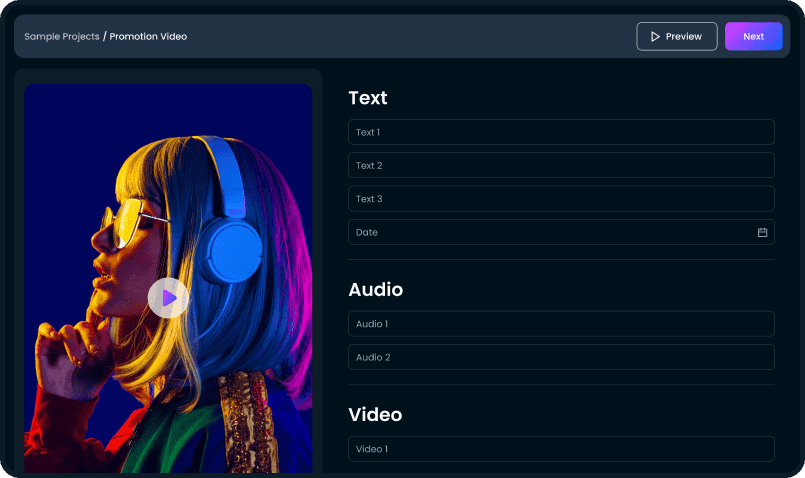Open the Sample Projects breadcrumb link
Viewport: 805px width, 478px height.
tap(62, 36)
